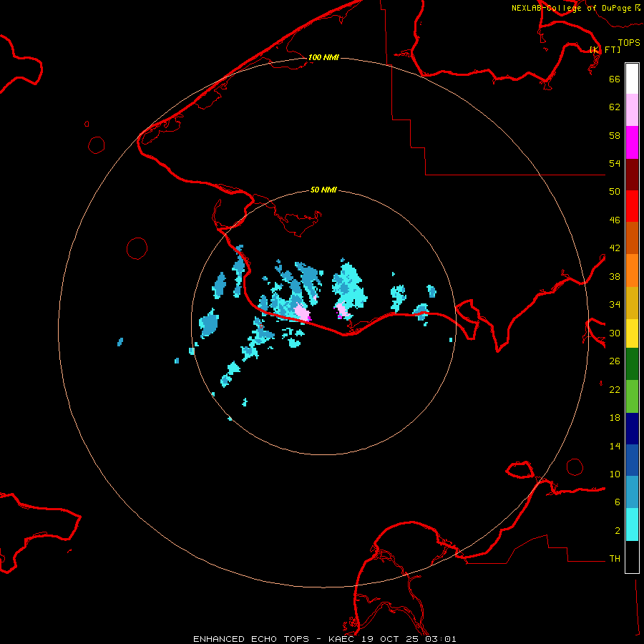
Task: Click the '62' legend value
Action: (x=615, y=107)
